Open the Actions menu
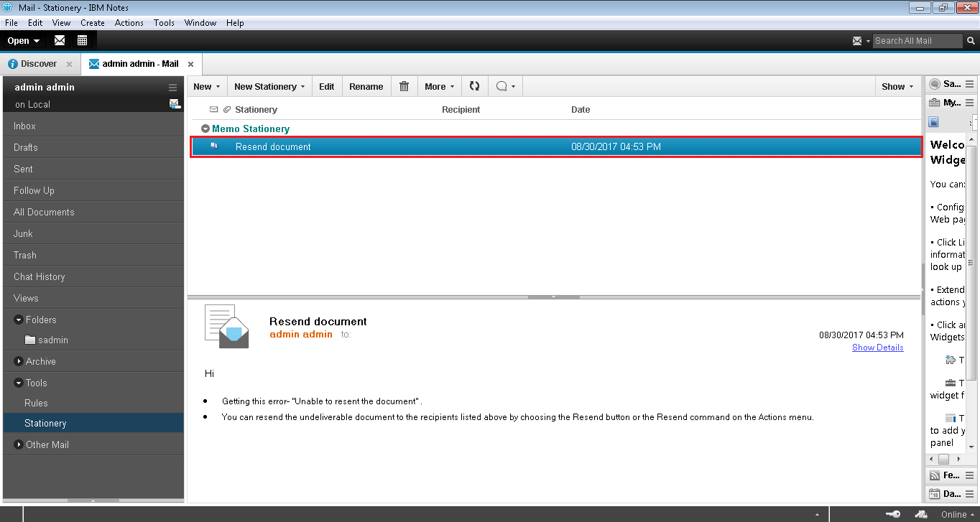Image resolution: width=980 pixels, height=522 pixels. click(x=129, y=23)
